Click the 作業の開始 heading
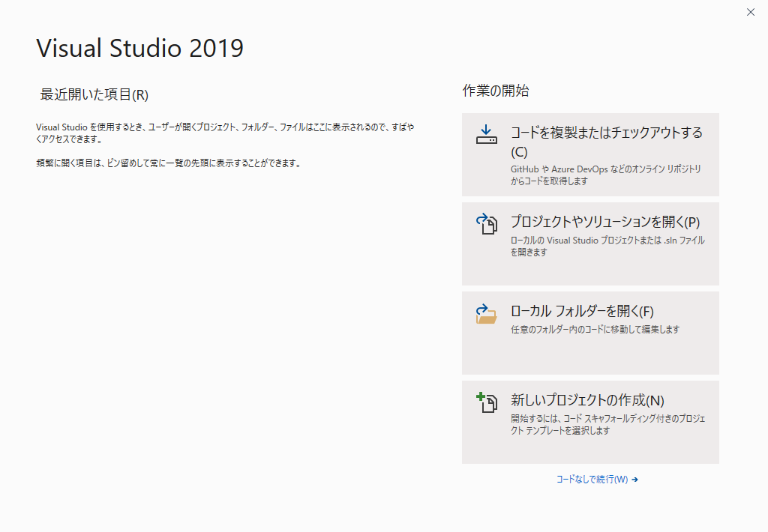Viewport: 768px width, 532px height. (x=495, y=91)
